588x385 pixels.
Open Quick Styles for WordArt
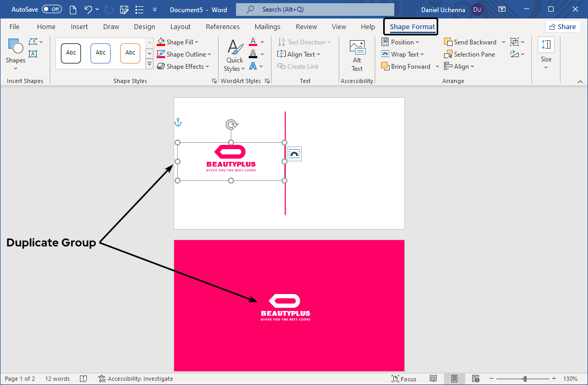pos(234,56)
